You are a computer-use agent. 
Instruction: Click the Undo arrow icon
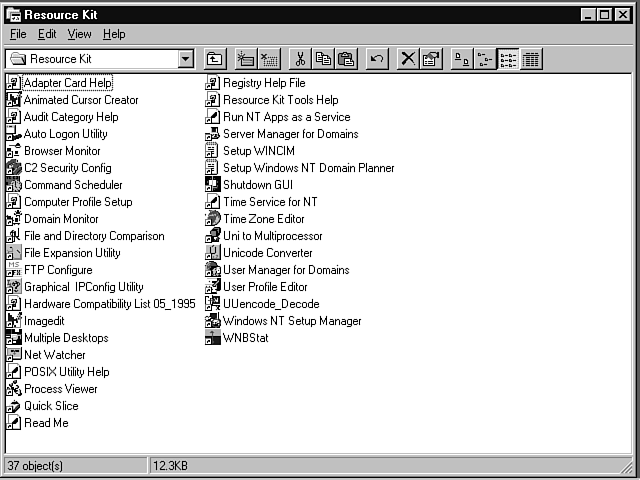point(377,59)
